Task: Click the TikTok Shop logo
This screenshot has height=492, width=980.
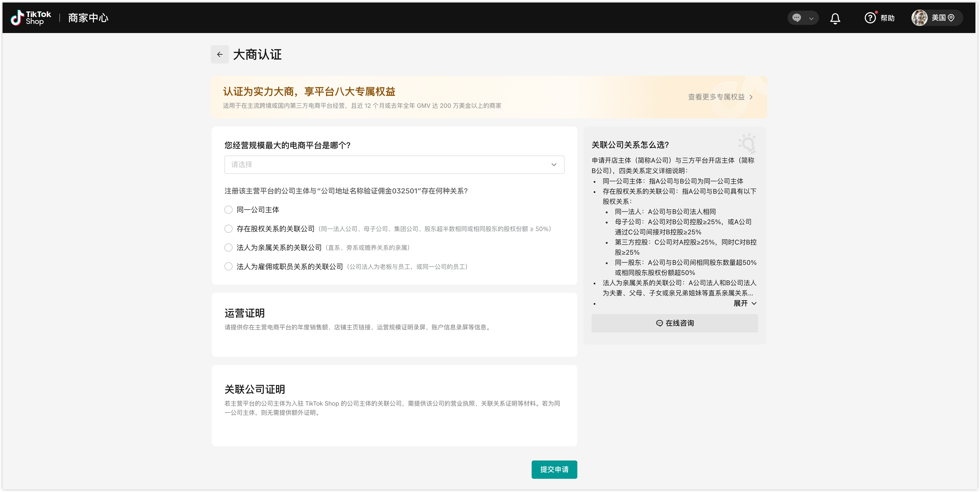Action: (31, 18)
